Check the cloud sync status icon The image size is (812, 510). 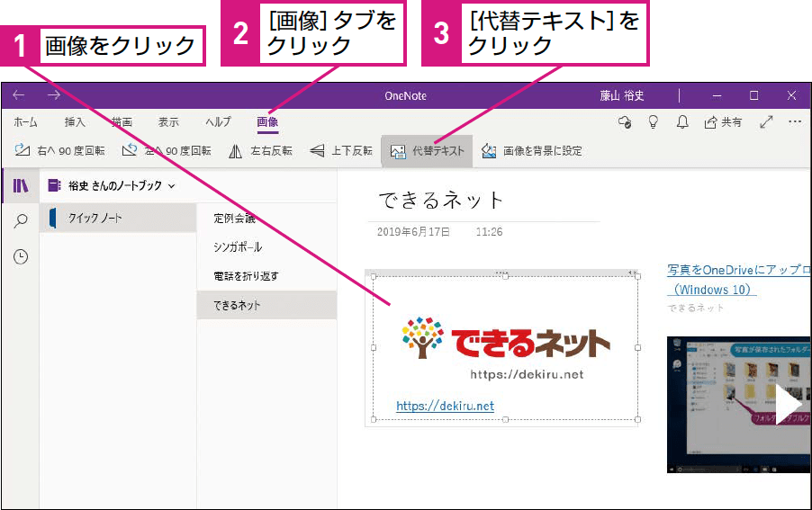(625, 122)
